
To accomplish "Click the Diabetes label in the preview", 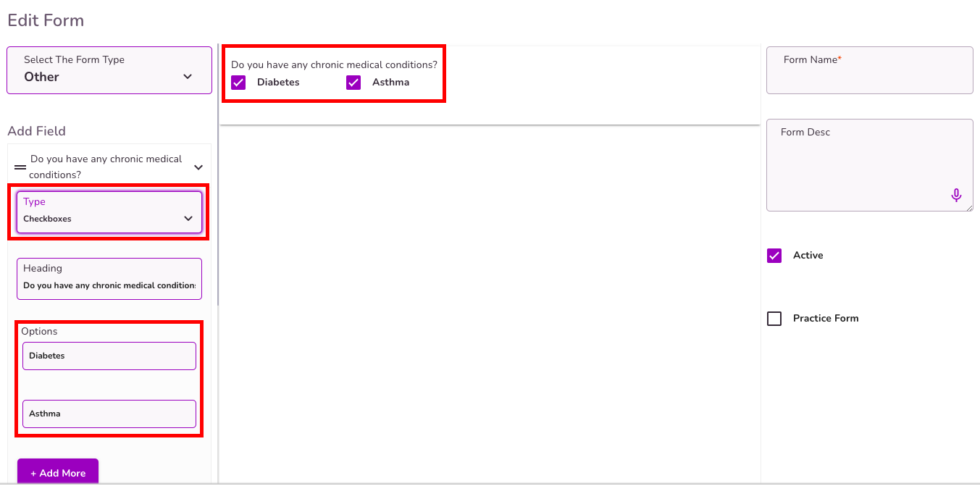I will click(x=280, y=82).
